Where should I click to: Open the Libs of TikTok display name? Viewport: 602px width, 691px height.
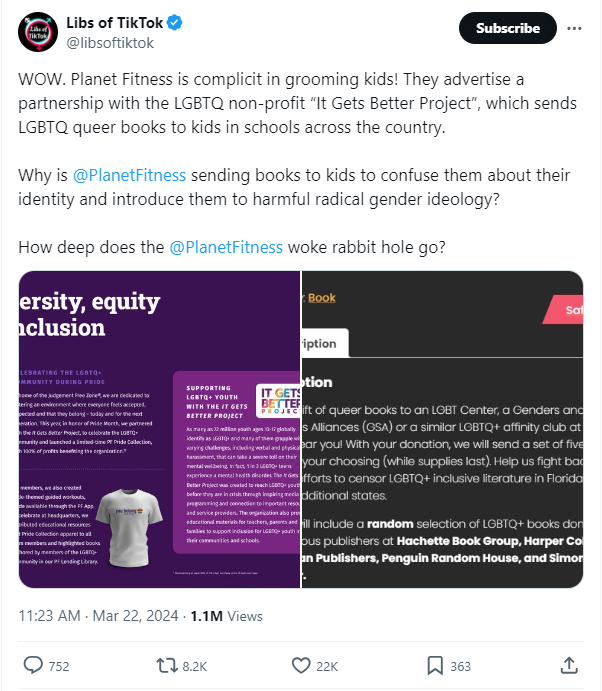(112, 23)
